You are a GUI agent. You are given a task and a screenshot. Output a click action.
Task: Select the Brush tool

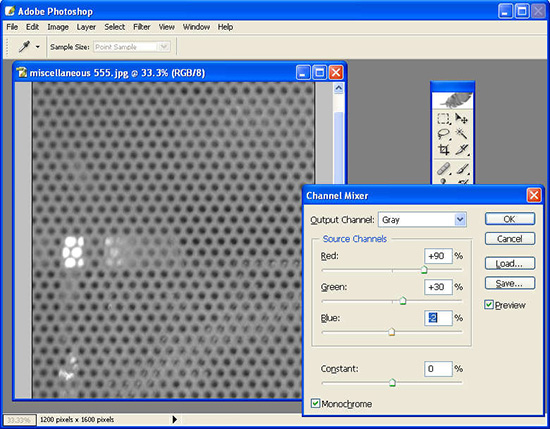(x=461, y=169)
